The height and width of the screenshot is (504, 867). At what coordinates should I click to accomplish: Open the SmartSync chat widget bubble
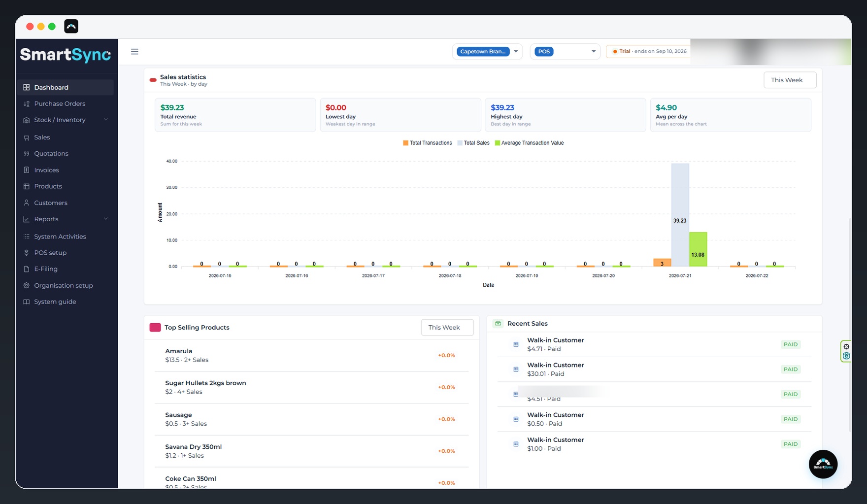(823, 464)
